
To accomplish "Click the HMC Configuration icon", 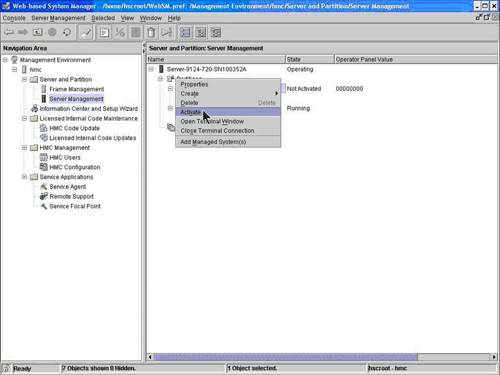I will point(43,167).
